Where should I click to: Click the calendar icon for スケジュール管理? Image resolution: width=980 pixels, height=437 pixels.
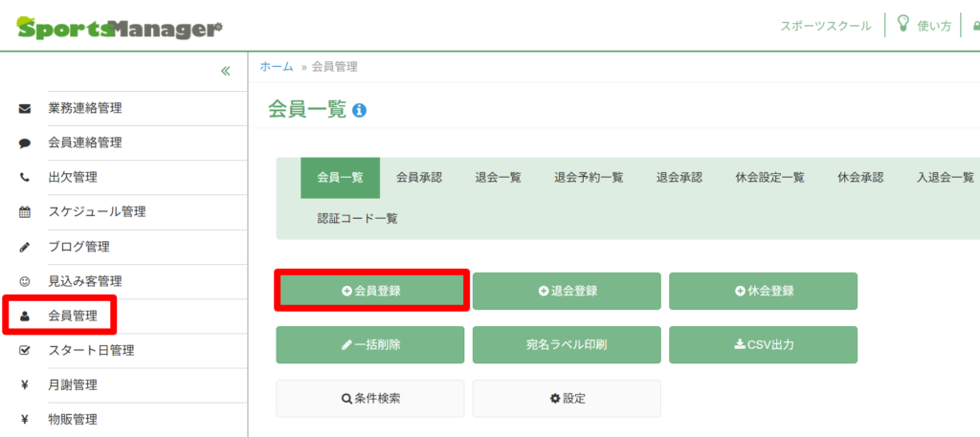[x=25, y=212]
